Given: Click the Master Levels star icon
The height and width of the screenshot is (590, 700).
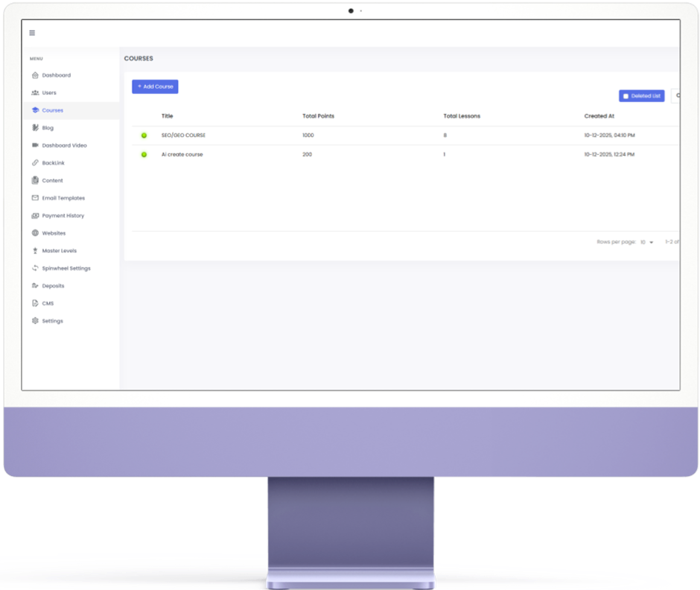Looking at the screenshot, I should point(35,250).
